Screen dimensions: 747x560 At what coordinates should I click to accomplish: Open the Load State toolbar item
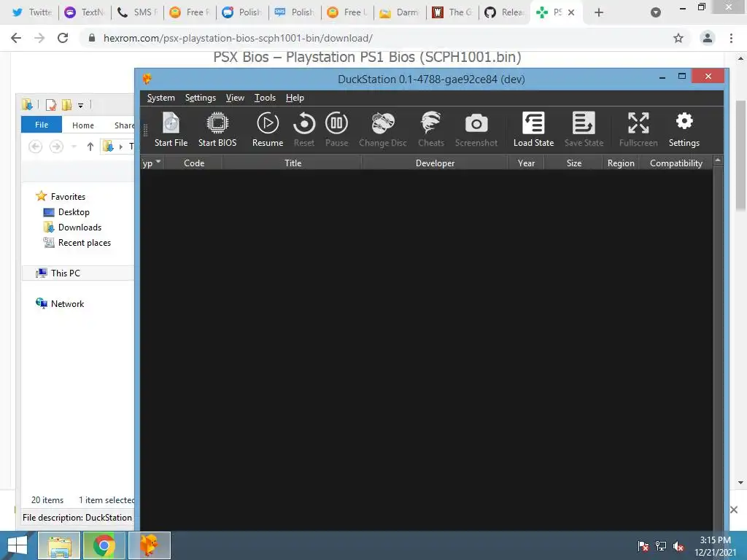533,130
